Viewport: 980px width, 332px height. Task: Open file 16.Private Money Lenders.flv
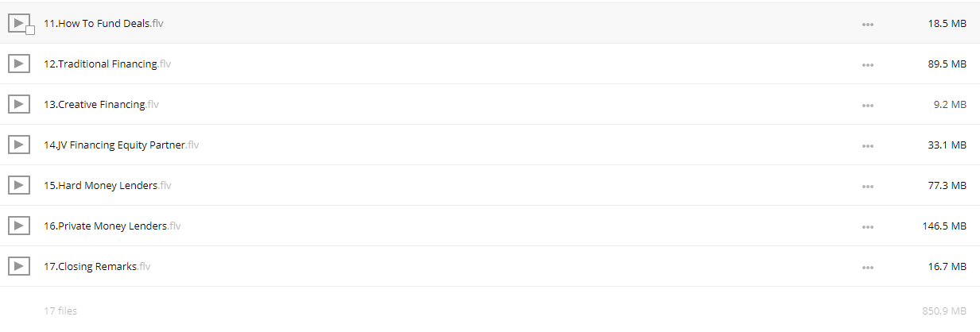click(112, 226)
